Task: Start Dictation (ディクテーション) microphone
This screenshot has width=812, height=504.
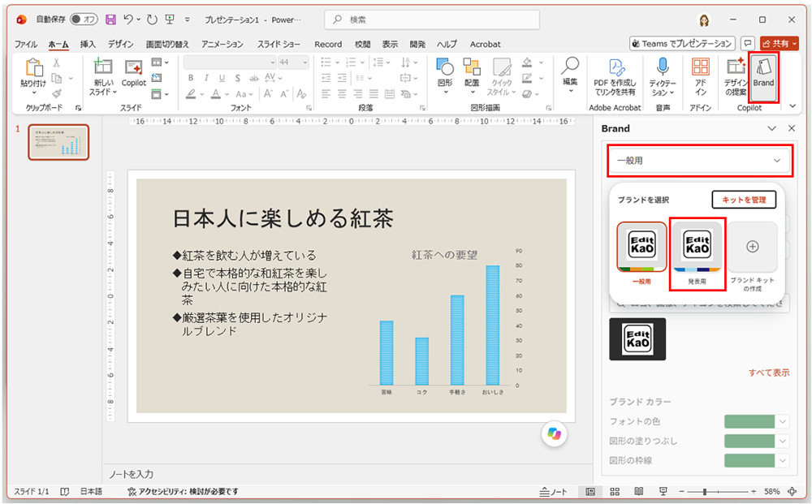Action: [x=663, y=76]
